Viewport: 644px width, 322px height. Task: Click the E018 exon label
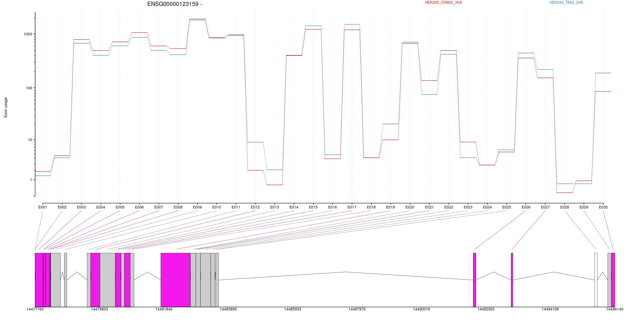(371, 207)
